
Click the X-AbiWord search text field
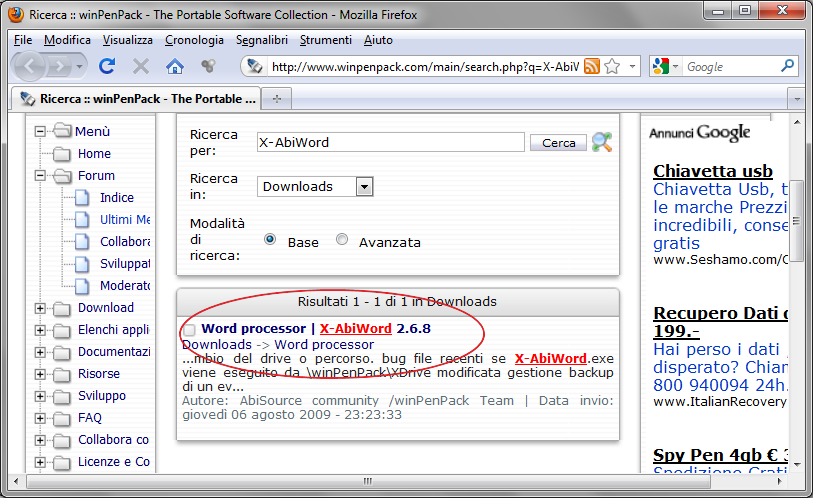391,142
